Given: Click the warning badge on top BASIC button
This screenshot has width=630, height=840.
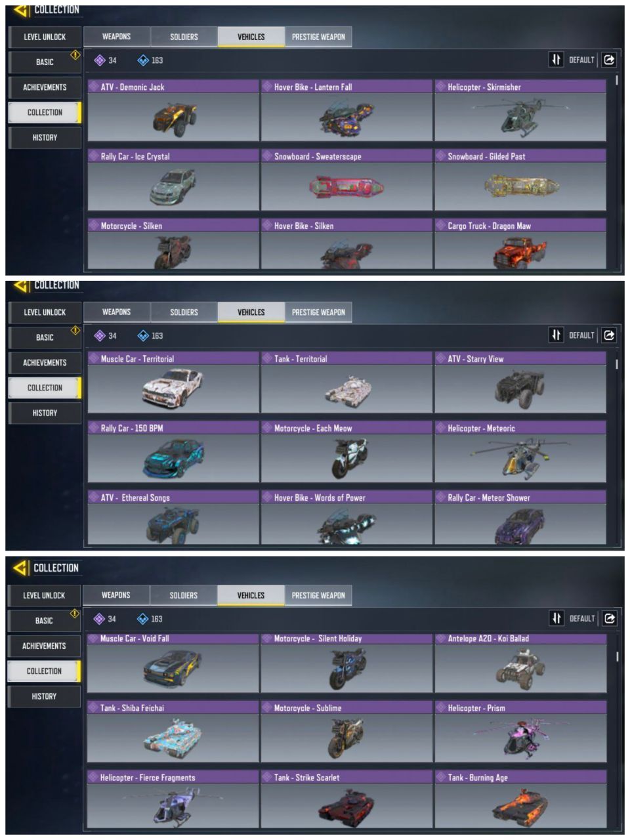Looking at the screenshot, I should pos(75,55).
